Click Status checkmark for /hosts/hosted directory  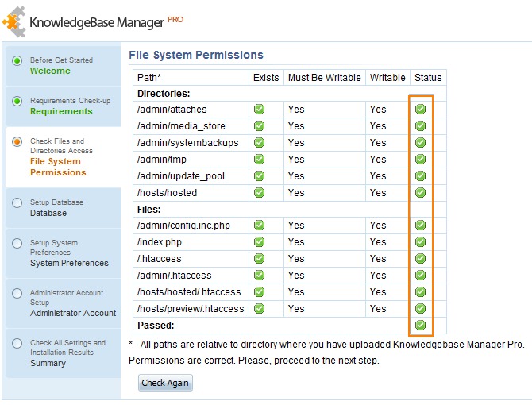click(420, 193)
